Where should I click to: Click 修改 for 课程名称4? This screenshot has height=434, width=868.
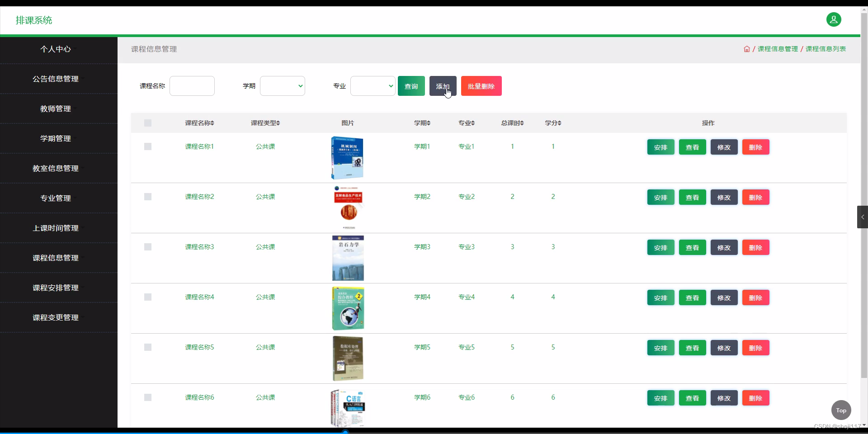tap(724, 297)
